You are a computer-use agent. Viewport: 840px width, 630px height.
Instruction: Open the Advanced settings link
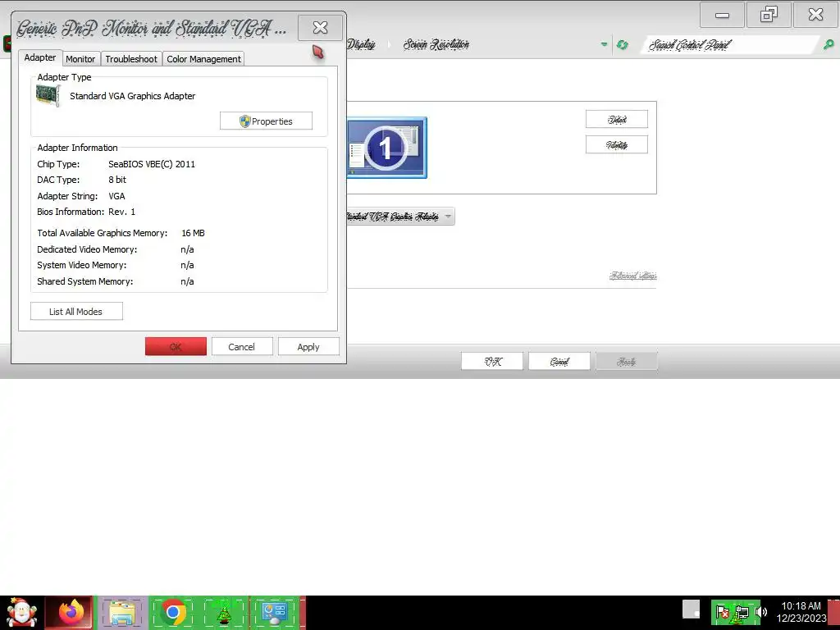pyautogui.click(x=632, y=276)
